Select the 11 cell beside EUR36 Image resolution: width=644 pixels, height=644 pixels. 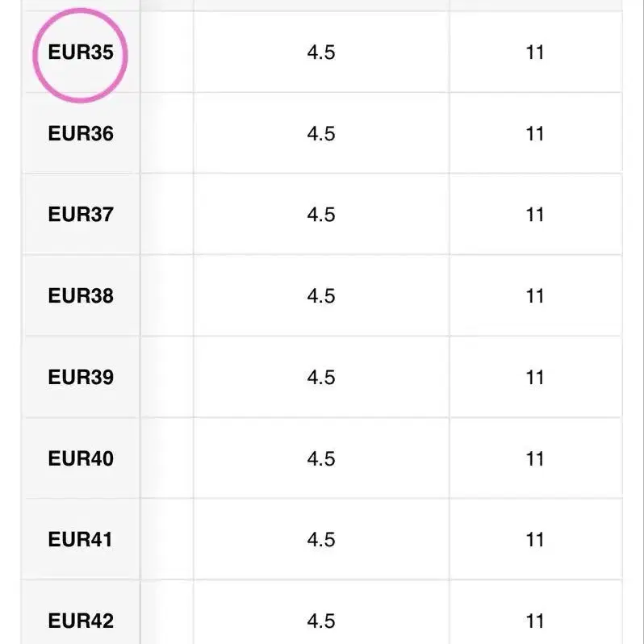tap(535, 133)
